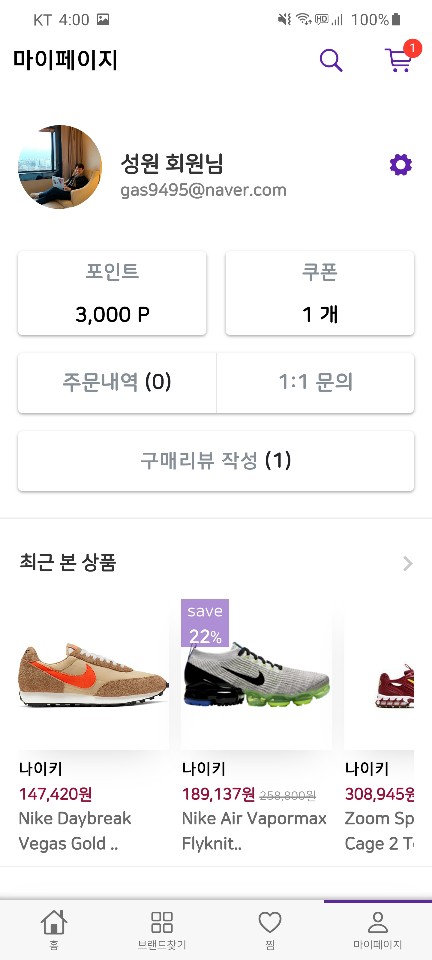Open the 포인트 3,000 P card
432x960 pixels.
112,293
